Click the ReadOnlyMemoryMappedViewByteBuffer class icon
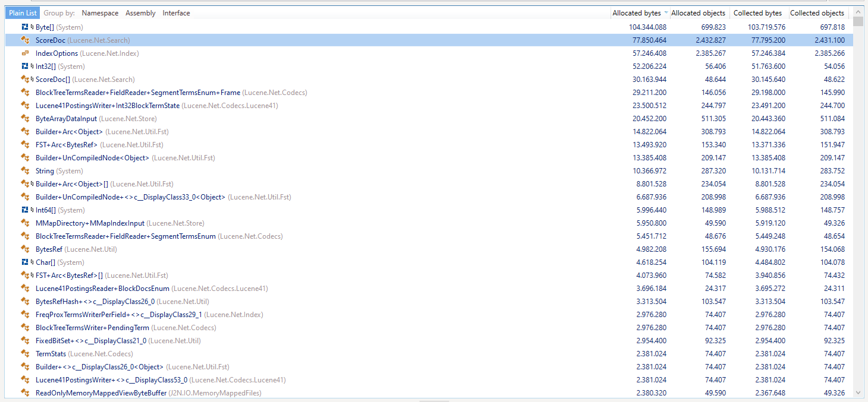868x402 pixels. 25,393
